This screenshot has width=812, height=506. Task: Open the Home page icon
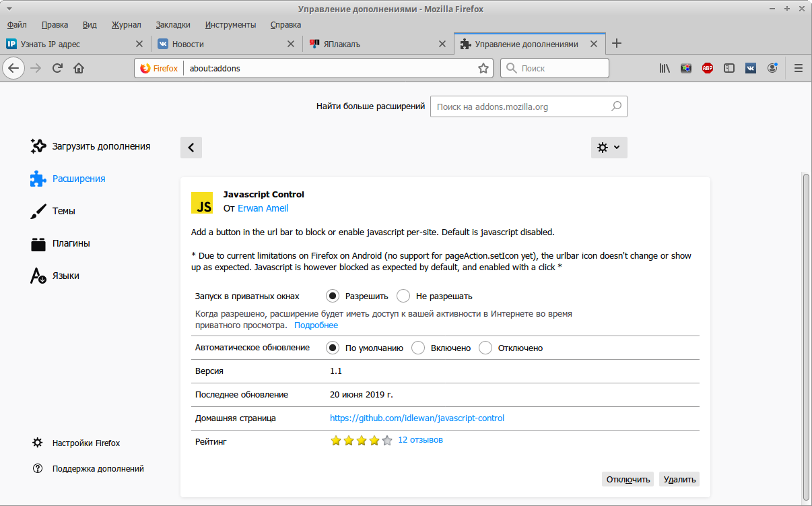pos(79,68)
